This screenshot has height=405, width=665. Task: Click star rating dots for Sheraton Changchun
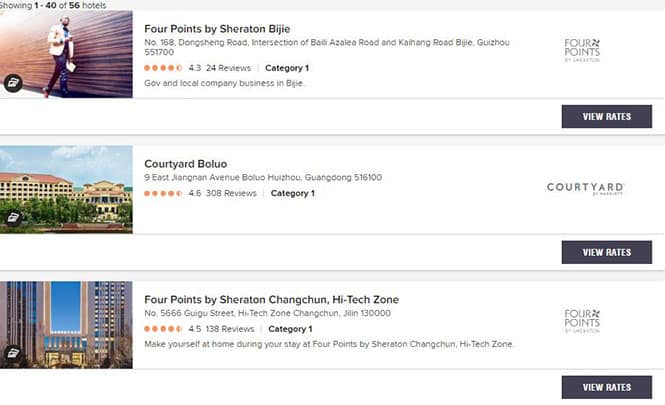point(163,329)
